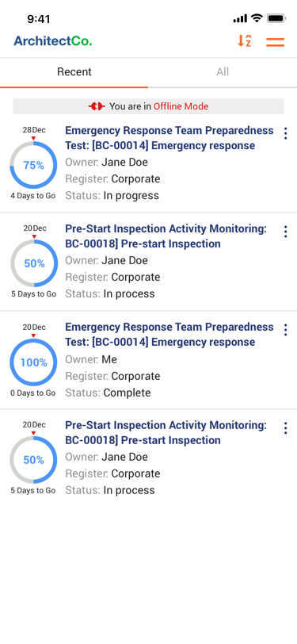Open last Pre-Start Inspection Activity Monitoring title
The image size is (297, 644).
(x=166, y=432)
